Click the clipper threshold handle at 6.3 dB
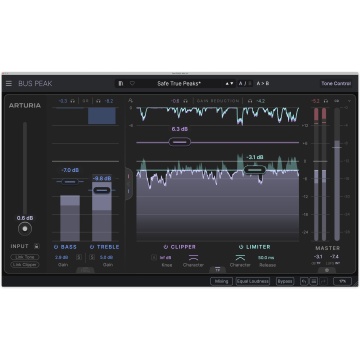The image size is (360, 360). tap(180, 142)
